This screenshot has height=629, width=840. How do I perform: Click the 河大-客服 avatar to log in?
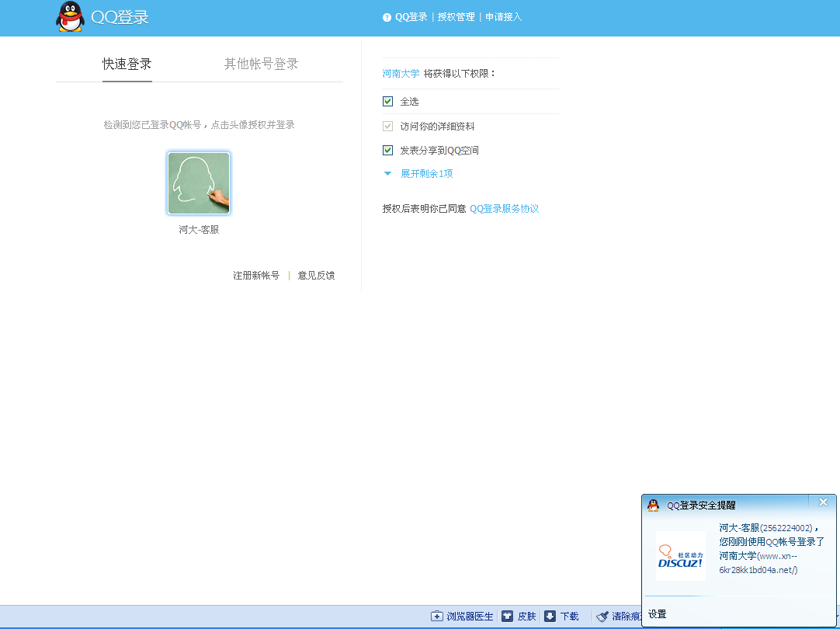tap(199, 183)
